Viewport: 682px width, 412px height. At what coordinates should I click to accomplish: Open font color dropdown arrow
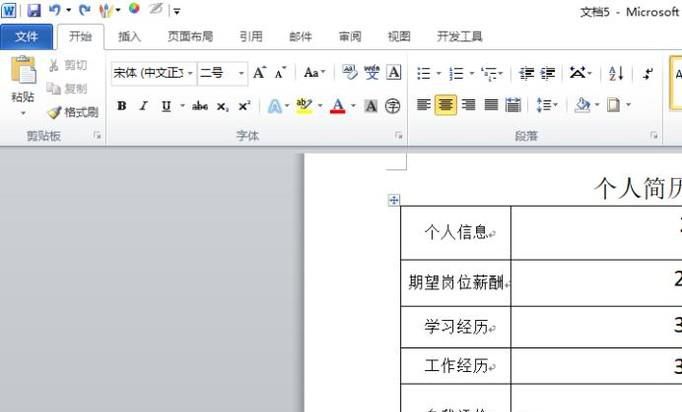pos(353,105)
